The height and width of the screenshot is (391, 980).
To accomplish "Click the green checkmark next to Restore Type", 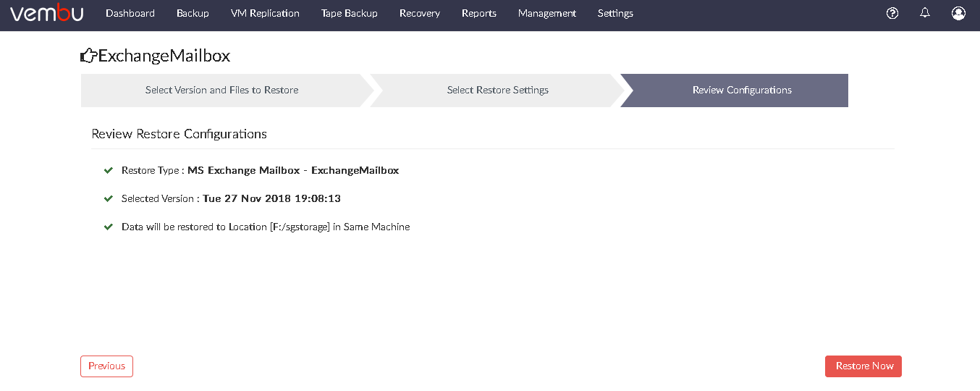I will 109,171.
